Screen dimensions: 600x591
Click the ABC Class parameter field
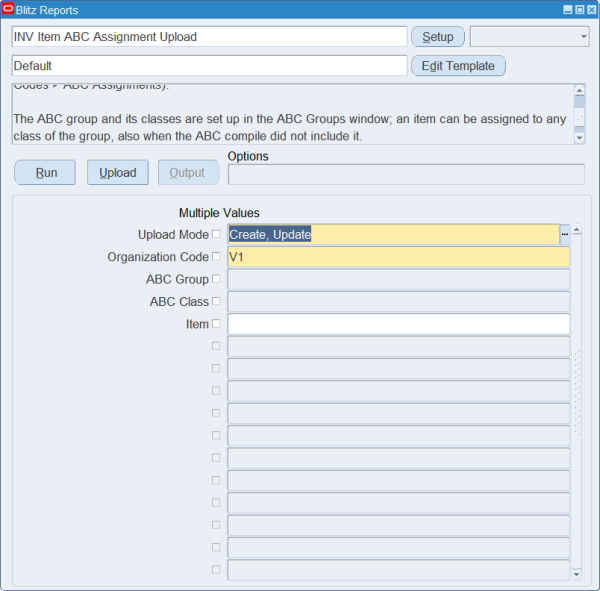pyautogui.click(x=398, y=301)
